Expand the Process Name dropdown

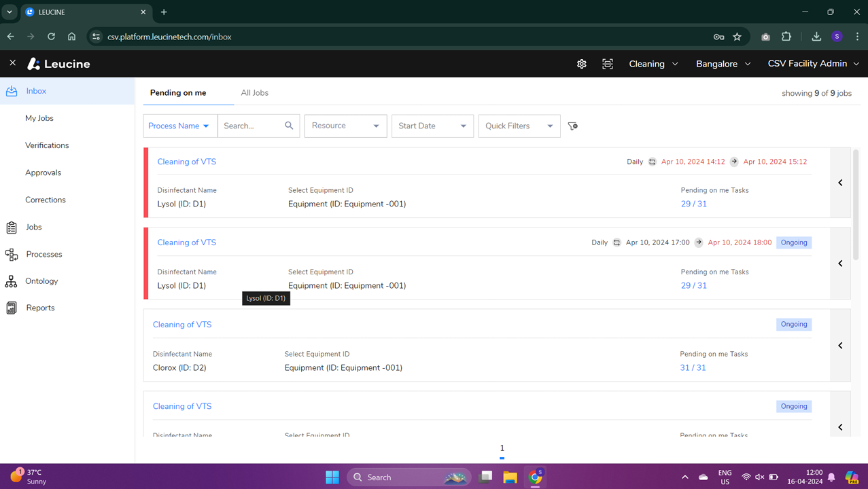point(179,126)
